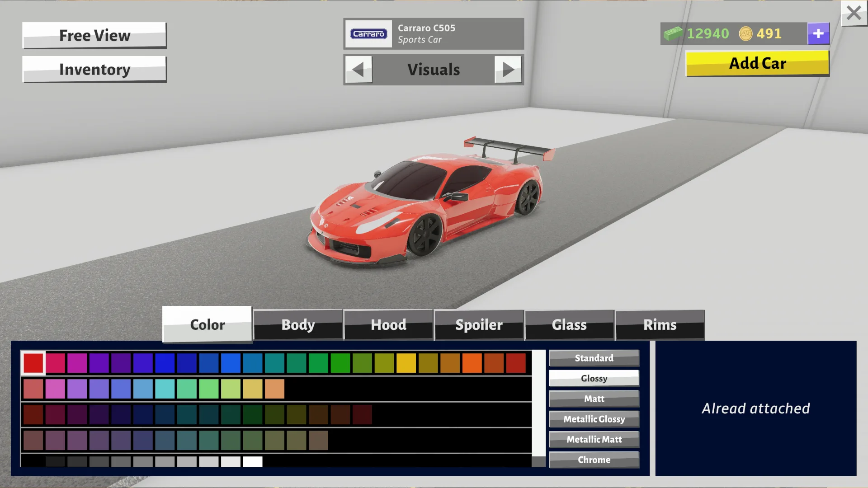Enable the Metallic Glossy finish
This screenshot has height=488, width=868.
(x=594, y=419)
